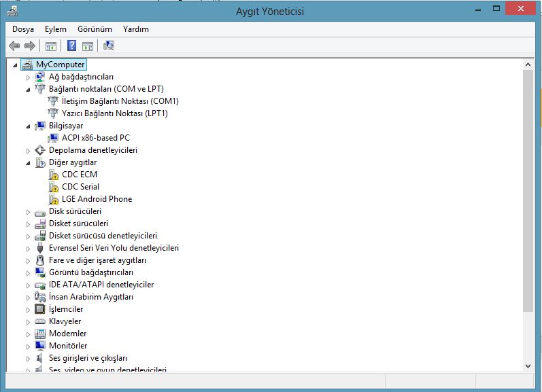The width and height of the screenshot is (542, 392).
Task: Click the Forward arrow toolbar icon
Action: (x=29, y=46)
